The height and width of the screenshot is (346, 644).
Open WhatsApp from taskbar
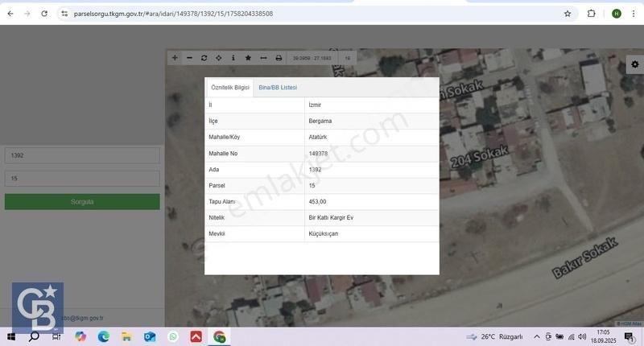(x=173, y=336)
